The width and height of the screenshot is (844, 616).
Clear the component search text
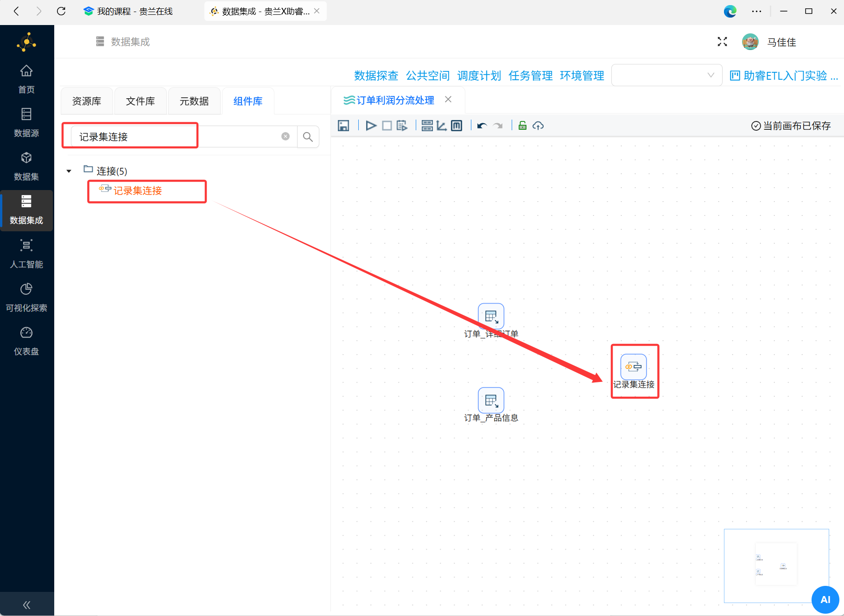286,136
